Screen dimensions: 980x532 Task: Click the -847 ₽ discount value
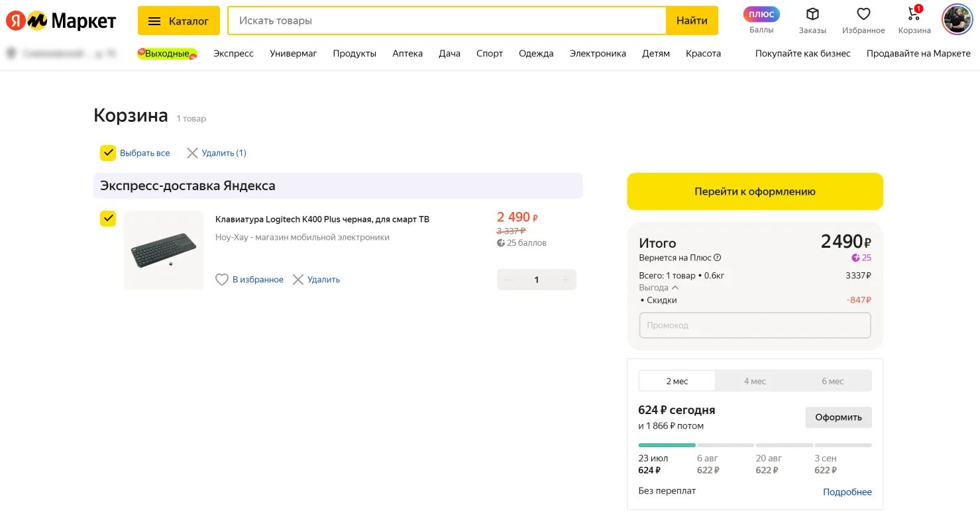[x=859, y=300]
